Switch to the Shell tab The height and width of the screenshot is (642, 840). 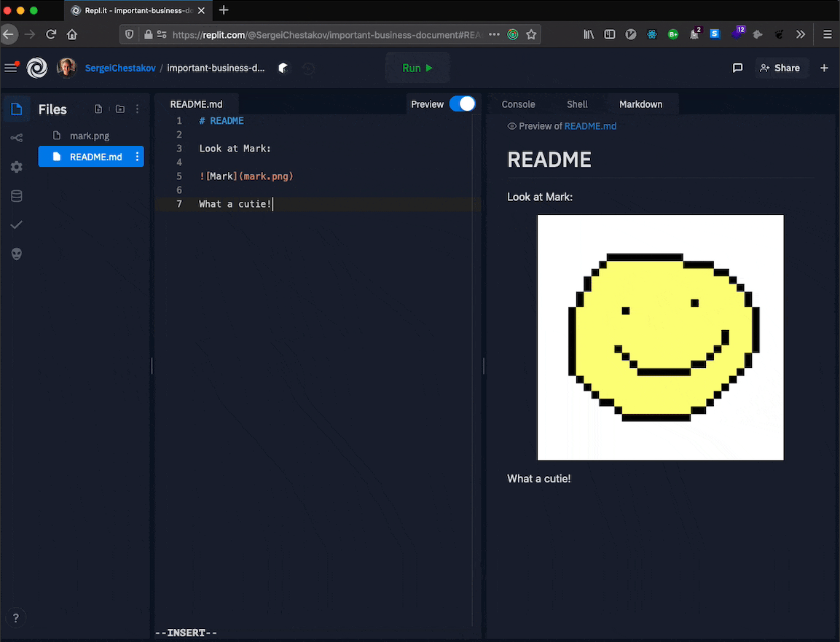[576, 104]
